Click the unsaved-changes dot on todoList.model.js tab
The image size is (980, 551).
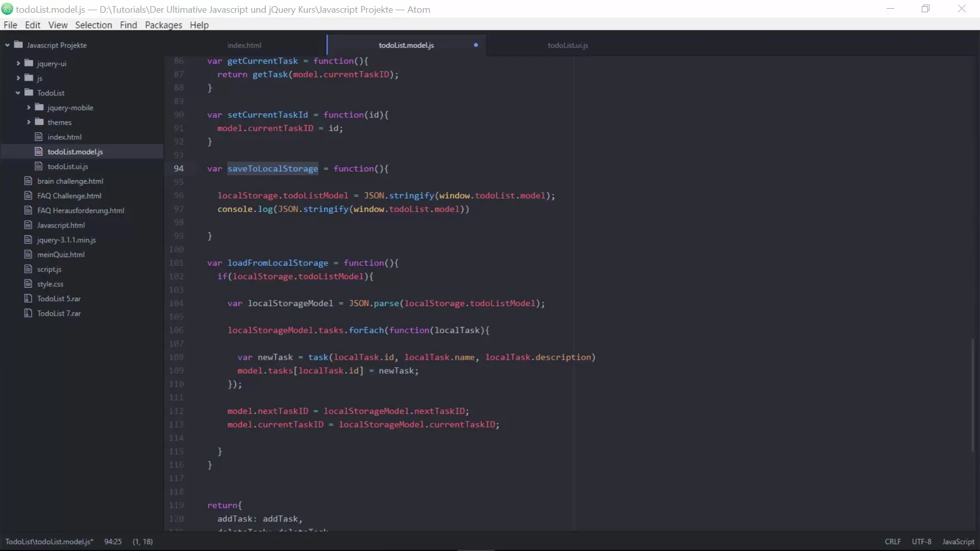pyautogui.click(x=476, y=45)
